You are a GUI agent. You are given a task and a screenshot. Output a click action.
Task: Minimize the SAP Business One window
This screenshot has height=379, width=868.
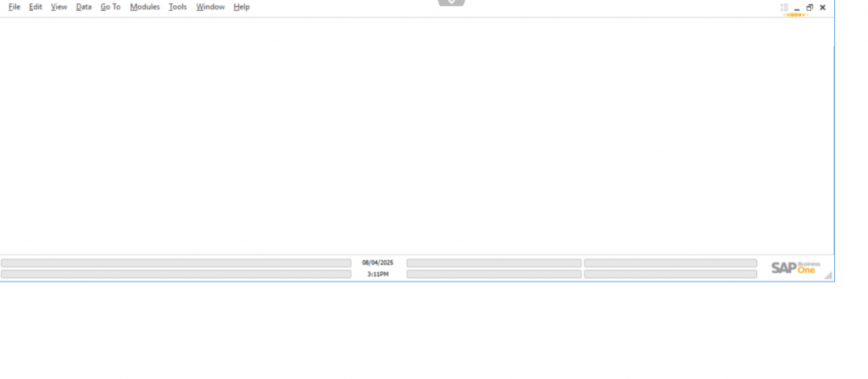pyautogui.click(x=797, y=8)
